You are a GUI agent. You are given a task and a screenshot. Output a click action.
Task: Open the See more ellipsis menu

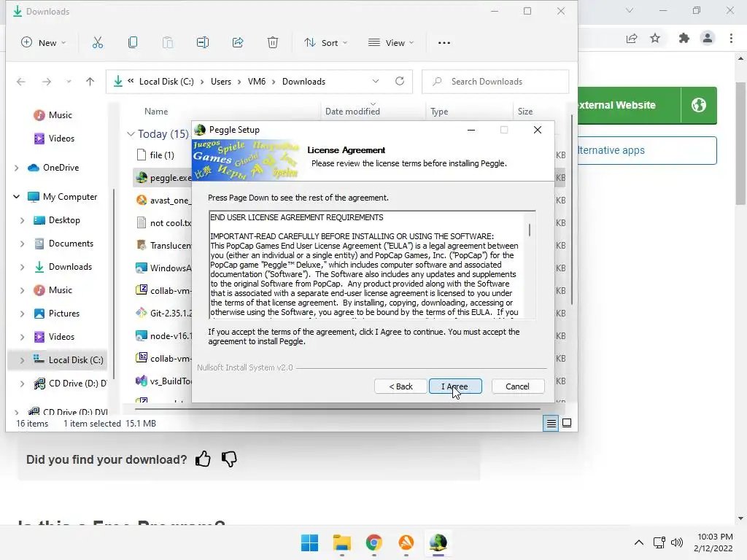(444, 43)
